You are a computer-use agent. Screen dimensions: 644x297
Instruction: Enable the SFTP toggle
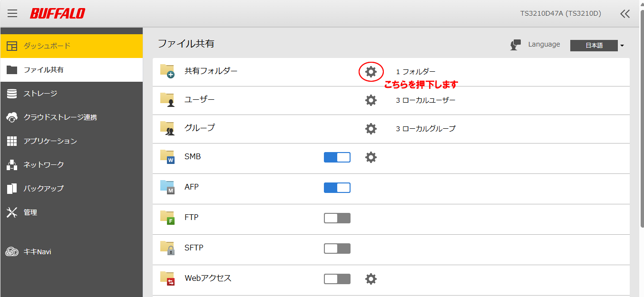tap(337, 249)
